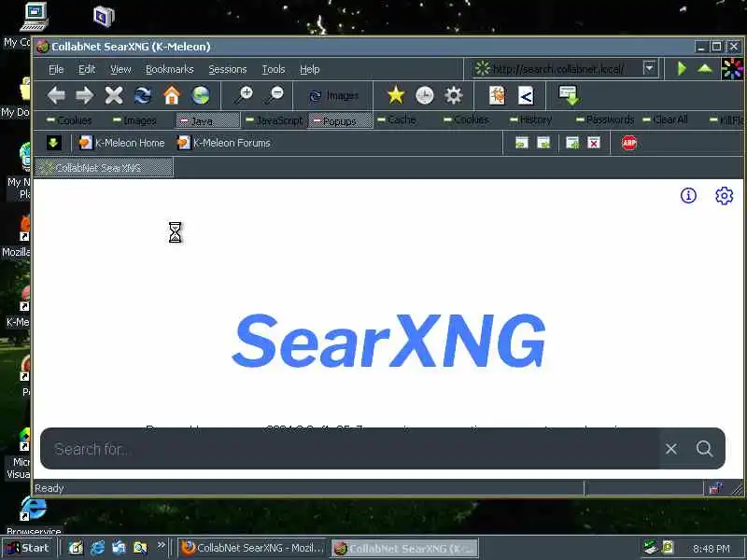747x560 pixels.
Task: Click the green down-arrow icon before K-Meleon Home
Action: [53, 143]
